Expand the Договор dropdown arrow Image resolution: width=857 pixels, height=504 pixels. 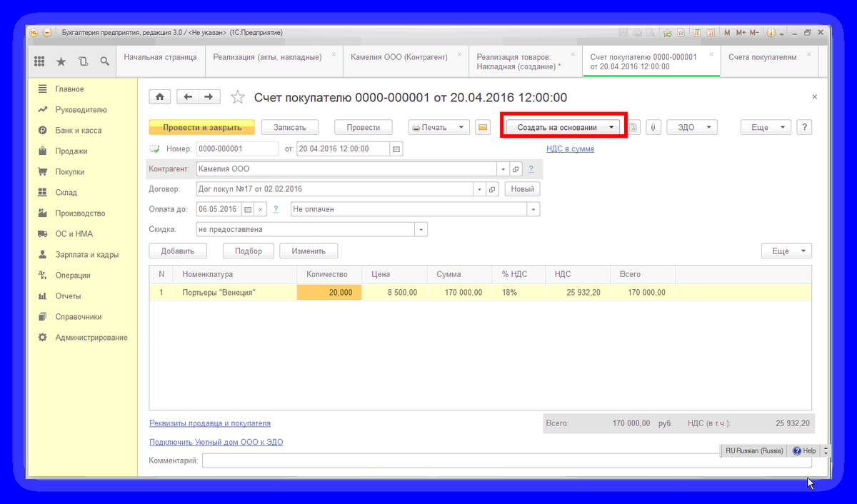tap(478, 189)
